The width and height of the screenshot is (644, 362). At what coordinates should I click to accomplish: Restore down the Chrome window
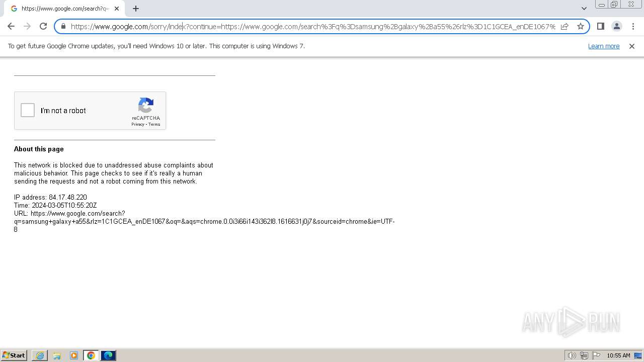pyautogui.click(x=614, y=5)
